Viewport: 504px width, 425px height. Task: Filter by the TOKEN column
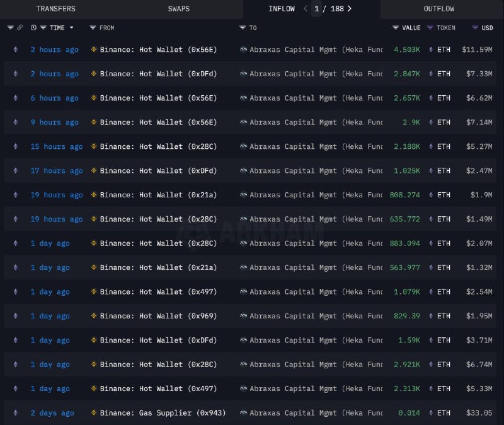(x=430, y=28)
